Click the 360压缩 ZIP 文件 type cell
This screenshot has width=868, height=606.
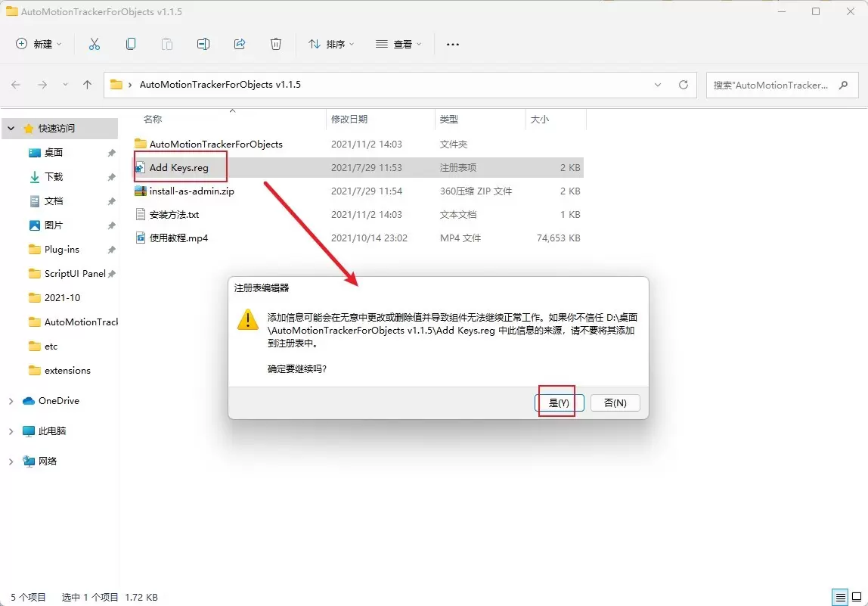(476, 191)
